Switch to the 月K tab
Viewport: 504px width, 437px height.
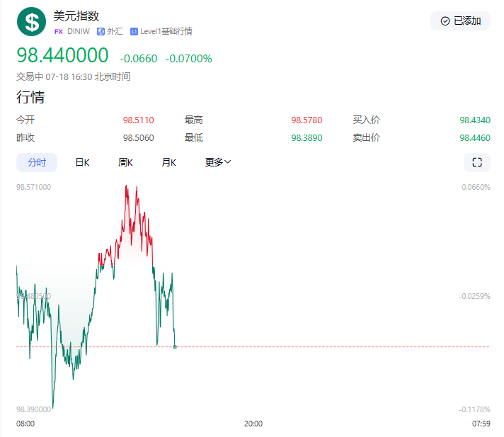168,162
